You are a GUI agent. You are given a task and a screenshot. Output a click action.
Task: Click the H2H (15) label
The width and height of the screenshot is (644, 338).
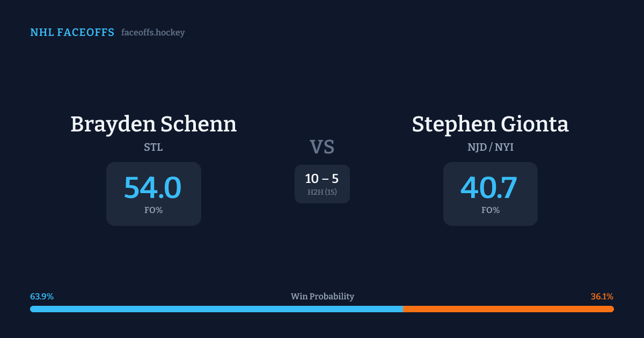(x=322, y=192)
